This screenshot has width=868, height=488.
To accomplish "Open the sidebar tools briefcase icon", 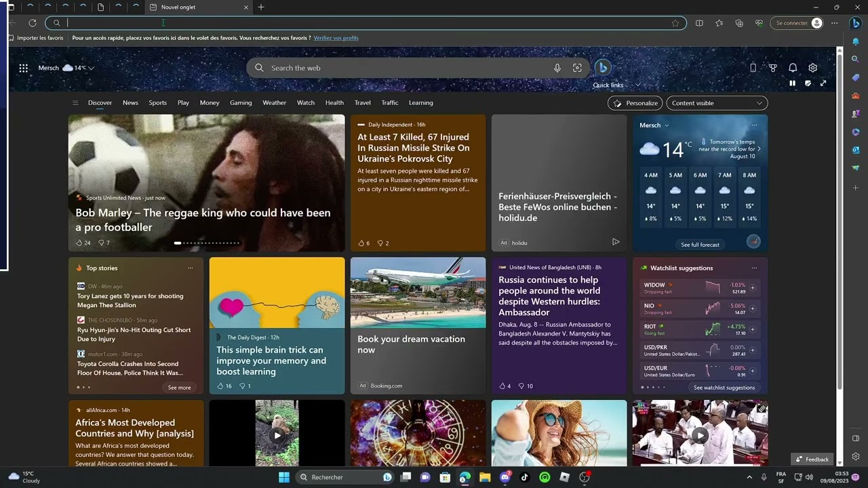I will point(856,96).
